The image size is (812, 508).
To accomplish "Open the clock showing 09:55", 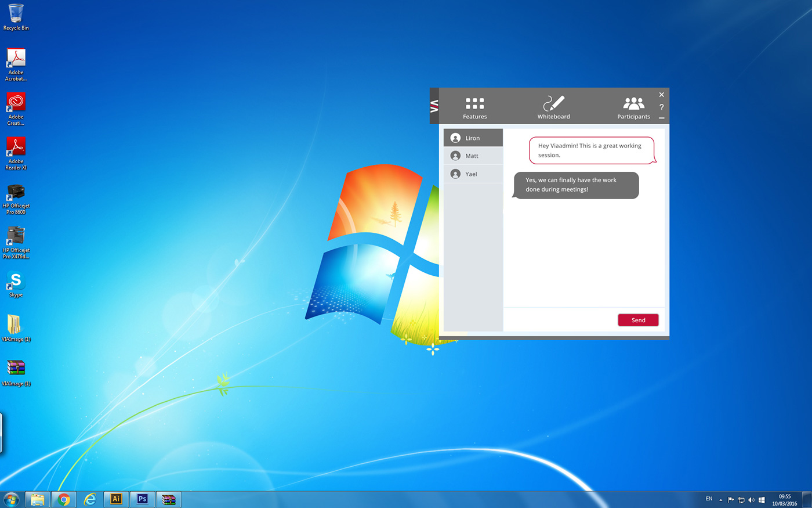I will point(784,500).
